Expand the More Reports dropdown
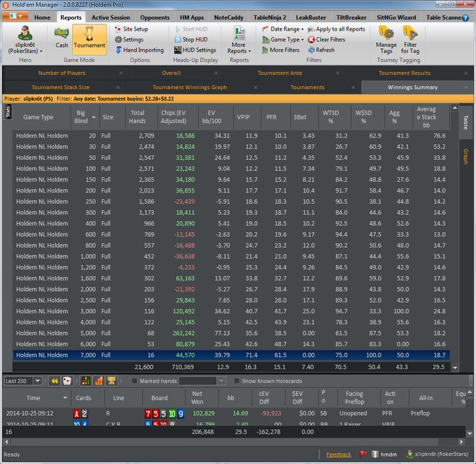 (x=239, y=41)
